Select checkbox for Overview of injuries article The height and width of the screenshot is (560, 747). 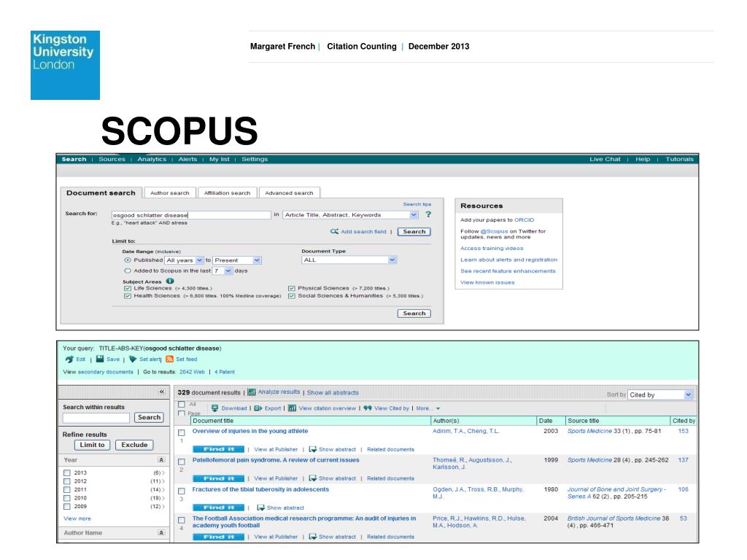click(x=182, y=433)
